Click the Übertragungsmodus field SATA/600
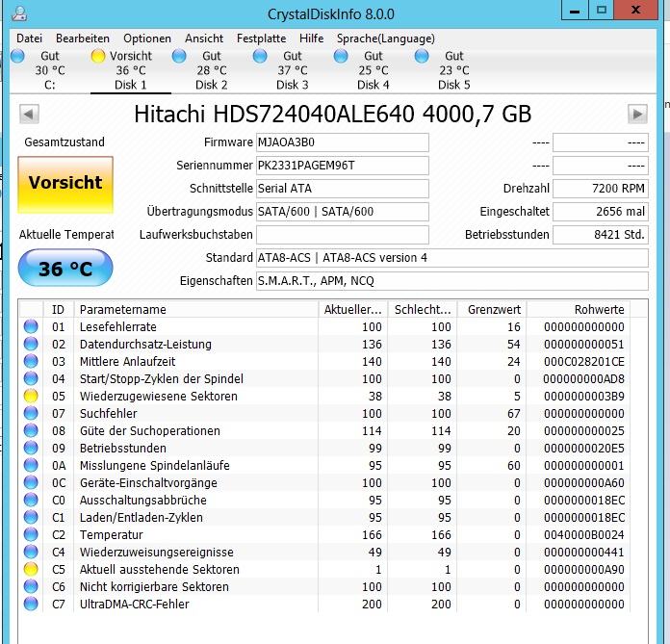This screenshot has height=644, width=670. pyautogui.click(x=343, y=212)
